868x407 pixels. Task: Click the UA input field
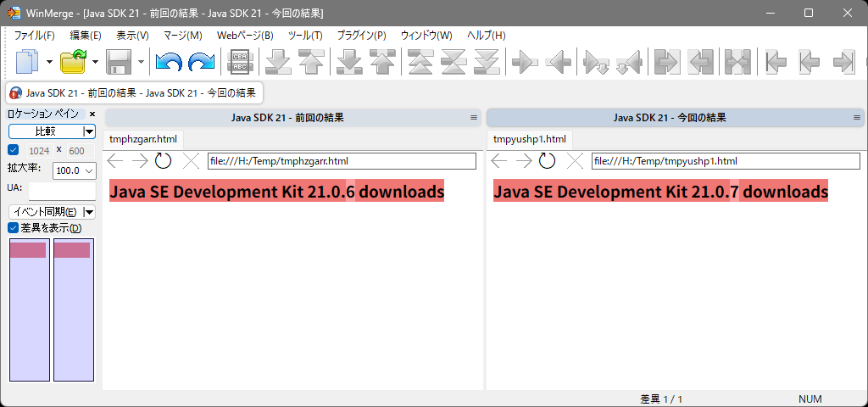coord(62,191)
